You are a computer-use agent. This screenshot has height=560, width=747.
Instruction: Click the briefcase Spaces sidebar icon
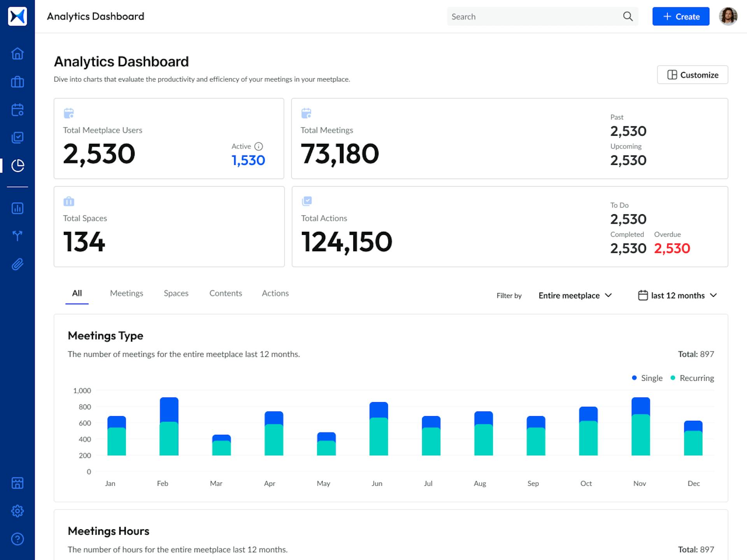18,82
